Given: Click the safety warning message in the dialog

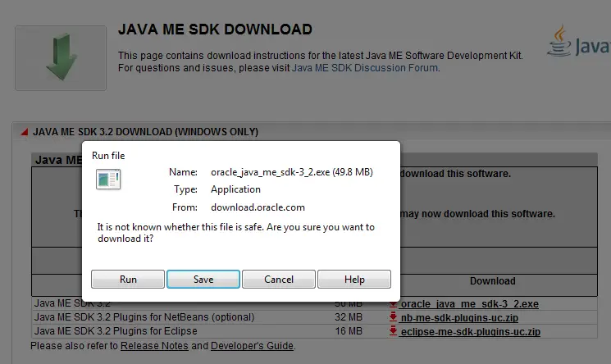Looking at the screenshot, I should [x=235, y=233].
